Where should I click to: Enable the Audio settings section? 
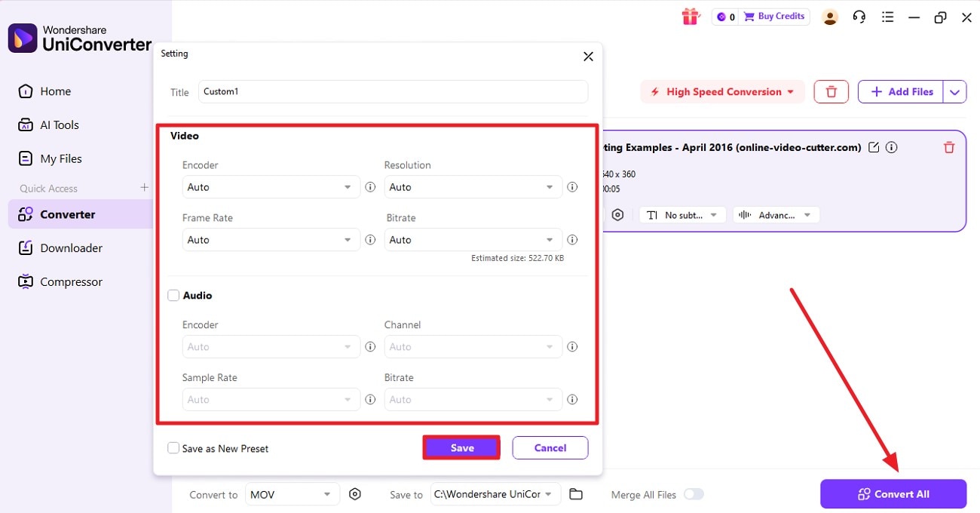click(173, 296)
